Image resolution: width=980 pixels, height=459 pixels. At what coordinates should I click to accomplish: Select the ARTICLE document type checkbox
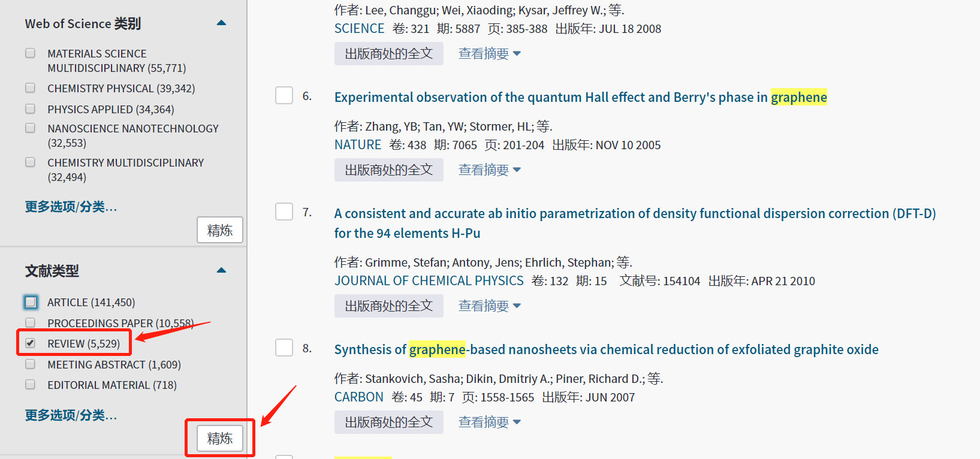[31, 302]
